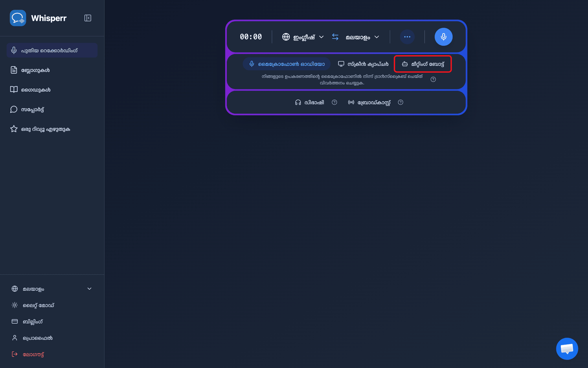Open ബില്ലിംഗ് page
Screen dimensions: 588x368
(x=52, y=321)
